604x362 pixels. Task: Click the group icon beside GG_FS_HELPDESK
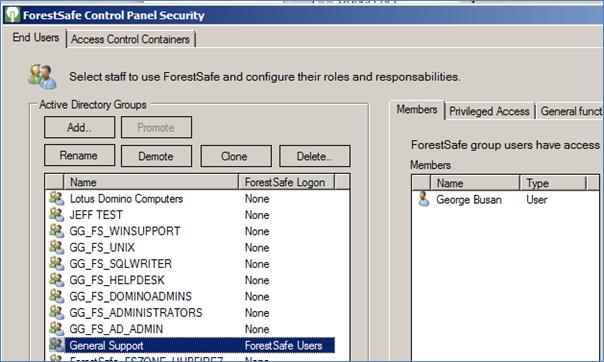pyautogui.click(x=56, y=280)
